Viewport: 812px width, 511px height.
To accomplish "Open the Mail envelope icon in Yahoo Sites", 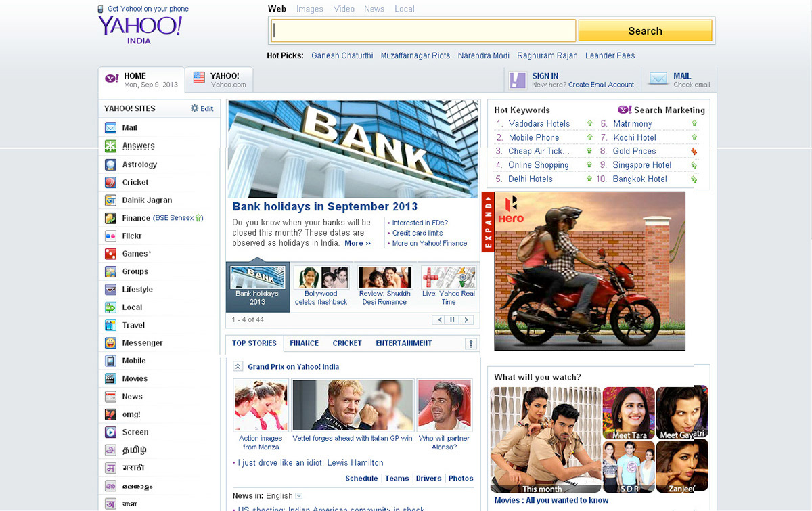I will [110, 127].
